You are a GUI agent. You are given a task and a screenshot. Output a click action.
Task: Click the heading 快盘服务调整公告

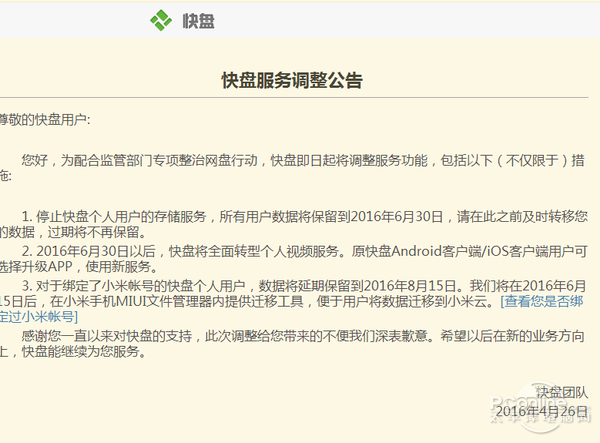(292, 80)
